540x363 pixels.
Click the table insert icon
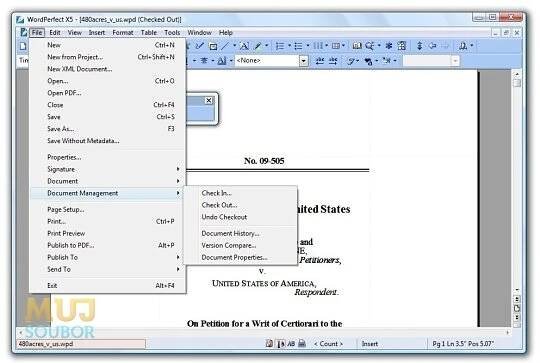click(335, 46)
